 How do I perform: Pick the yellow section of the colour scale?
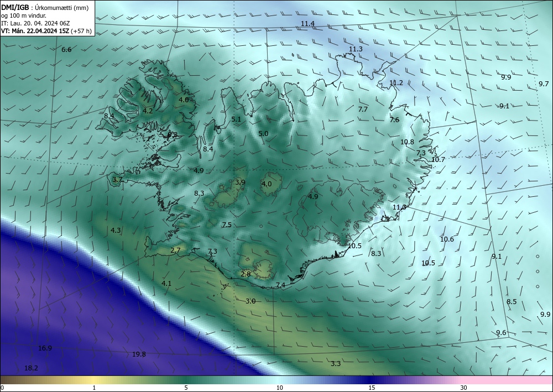pyautogui.click(x=93, y=380)
